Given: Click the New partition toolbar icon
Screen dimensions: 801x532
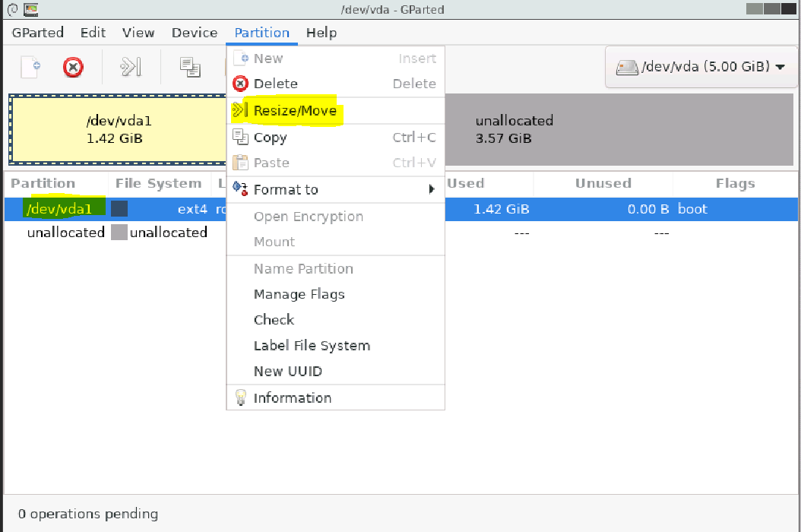Looking at the screenshot, I should click(x=30, y=67).
